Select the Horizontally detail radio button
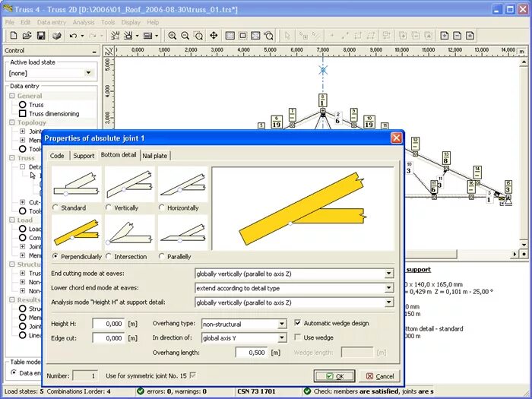The width and height of the screenshot is (532, 399). tap(161, 207)
